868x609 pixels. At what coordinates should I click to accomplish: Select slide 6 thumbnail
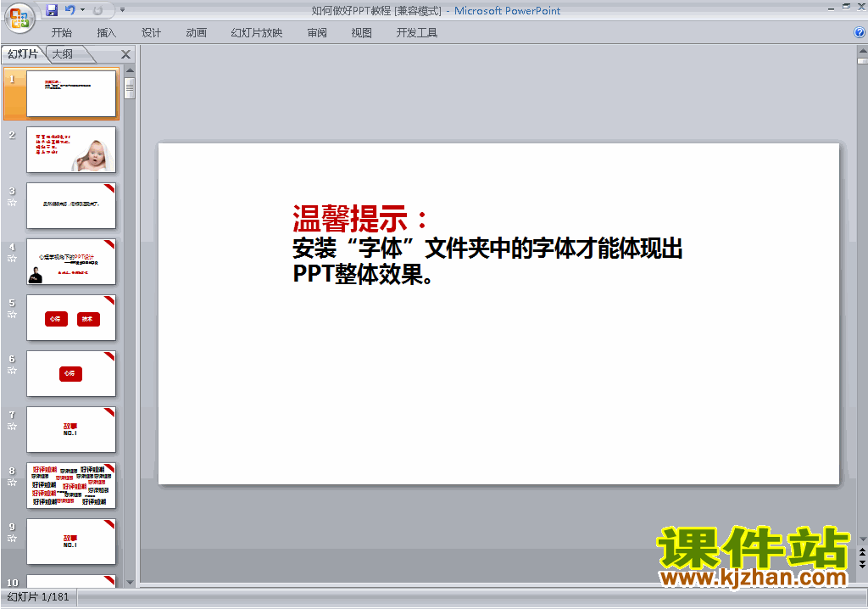tap(71, 373)
